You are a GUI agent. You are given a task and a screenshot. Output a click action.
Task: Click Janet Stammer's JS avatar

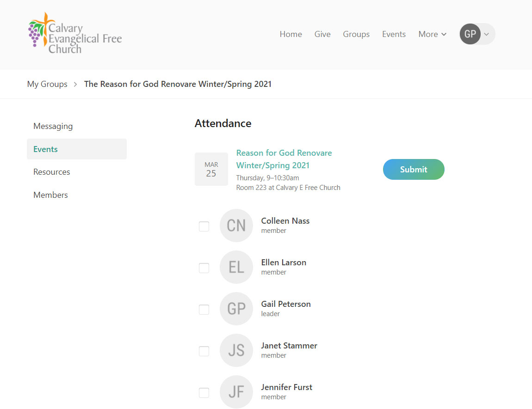point(236,350)
